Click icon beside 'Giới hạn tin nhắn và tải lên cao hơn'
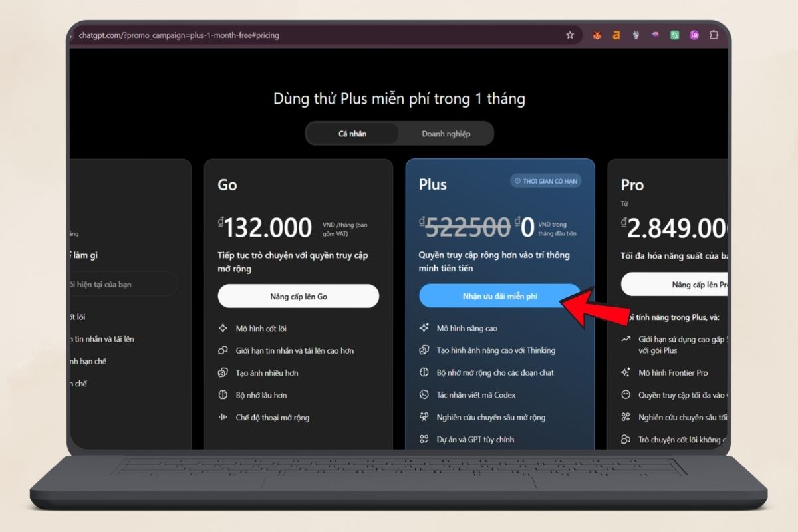This screenshot has height=532, width=798. tap(223, 350)
